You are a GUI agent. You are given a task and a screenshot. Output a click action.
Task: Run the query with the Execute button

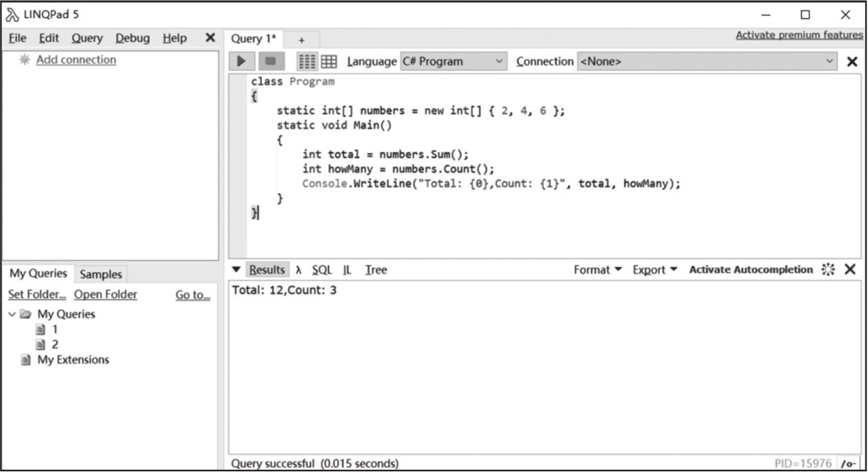pyautogui.click(x=241, y=61)
